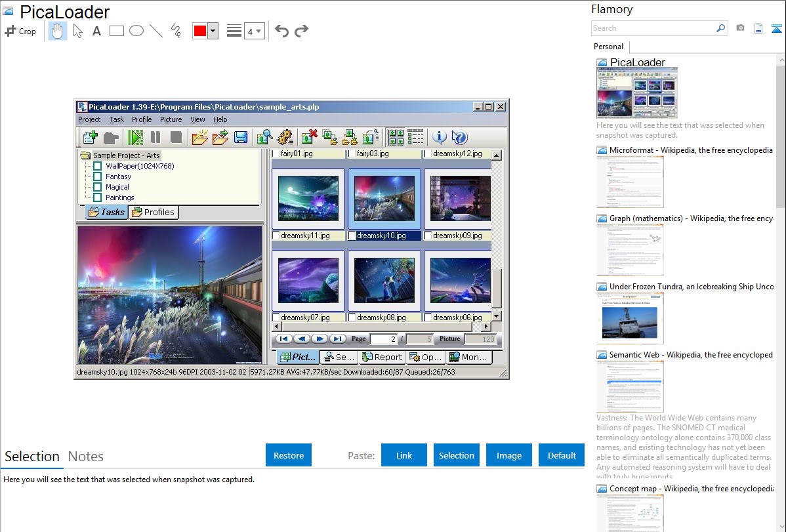Screen dimensions: 786x532
Task: Click the Paste Link button
Action: (404, 455)
